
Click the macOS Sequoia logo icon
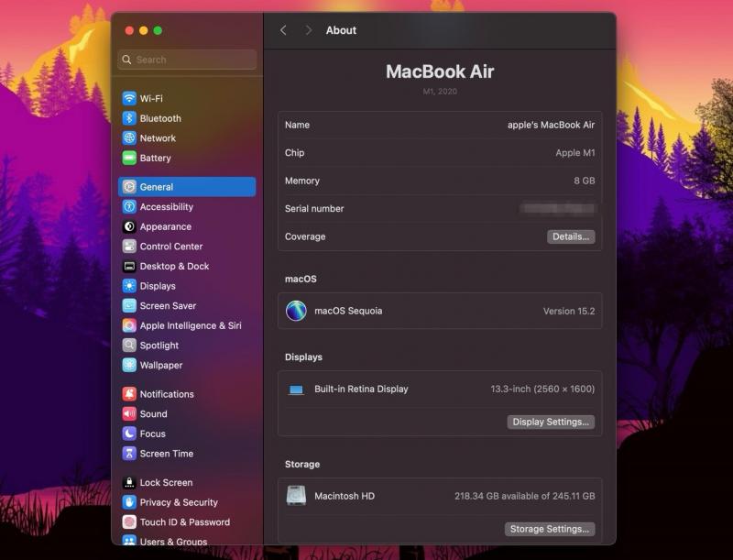296,311
